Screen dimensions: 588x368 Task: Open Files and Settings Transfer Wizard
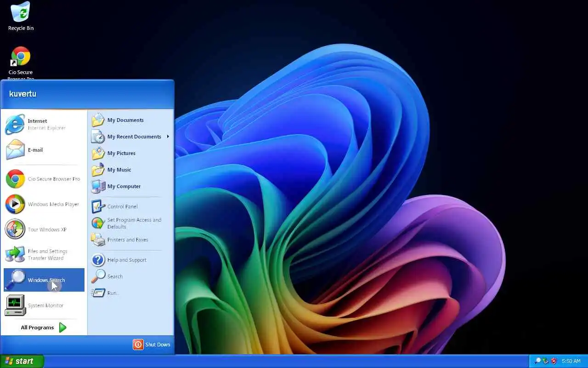(x=44, y=254)
